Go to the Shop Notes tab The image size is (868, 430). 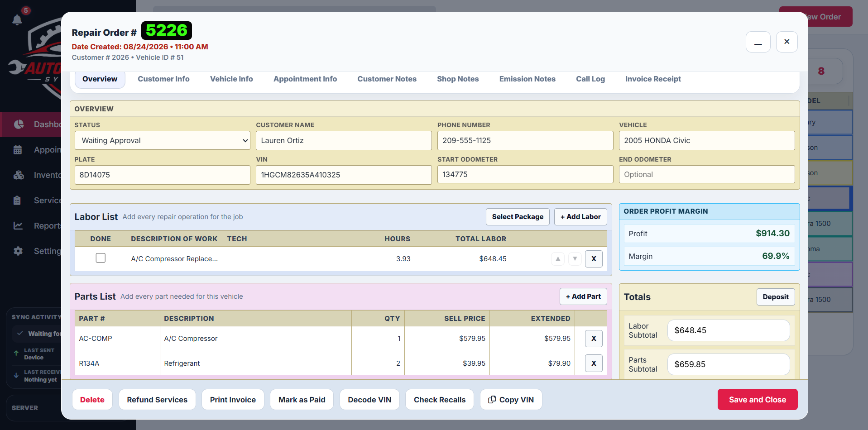point(458,79)
